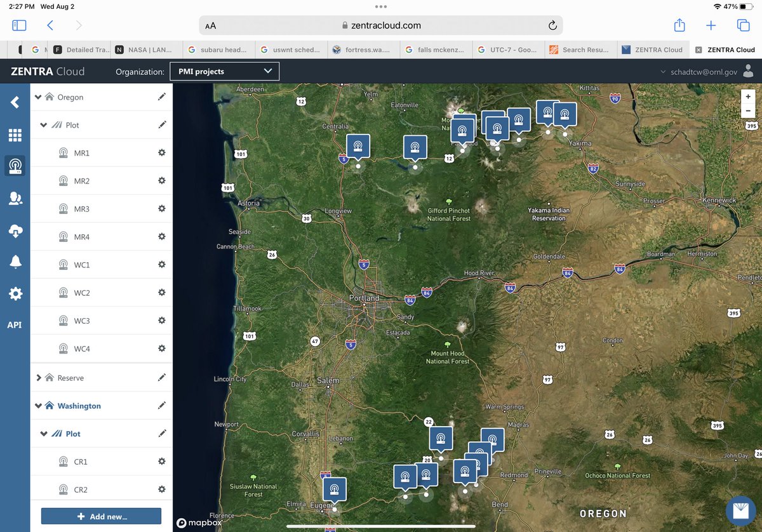Screen dimensions: 762x532
Task: Collapse the Plot group under Washington
Action: pyautogui.click(x=43, y=434)
